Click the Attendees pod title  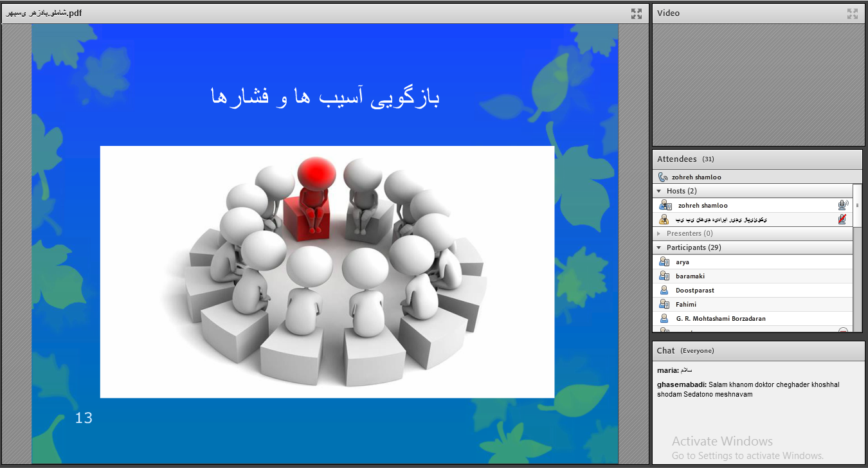[676, 159]
